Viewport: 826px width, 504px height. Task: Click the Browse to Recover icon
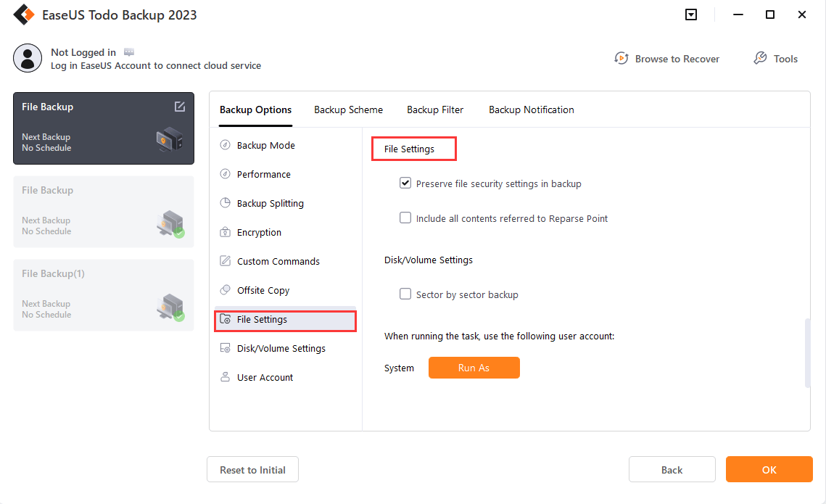coord(621,59)
